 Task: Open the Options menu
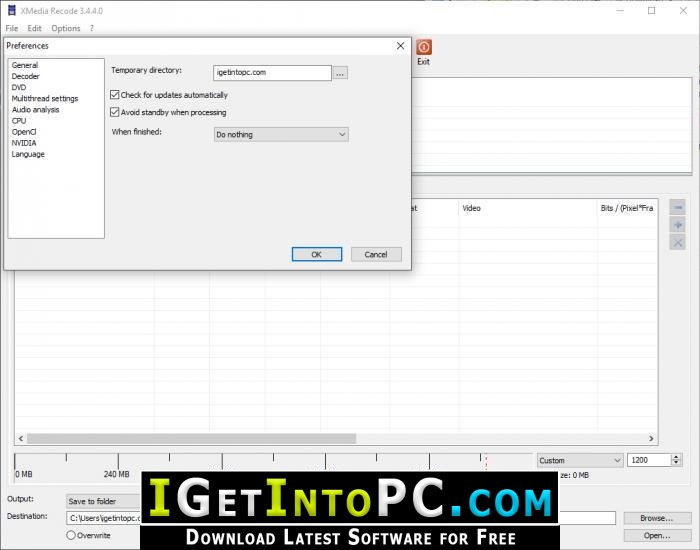[66, 28]
